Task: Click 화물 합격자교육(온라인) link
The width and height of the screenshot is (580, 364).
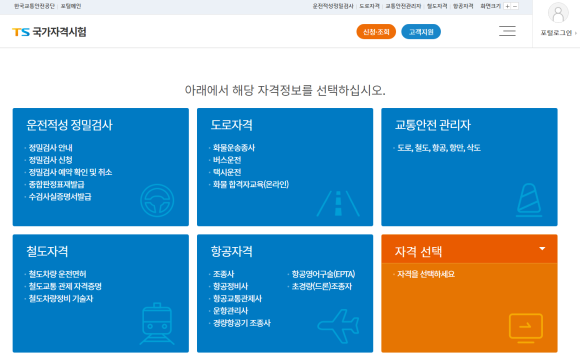Action: click(251, 185)
